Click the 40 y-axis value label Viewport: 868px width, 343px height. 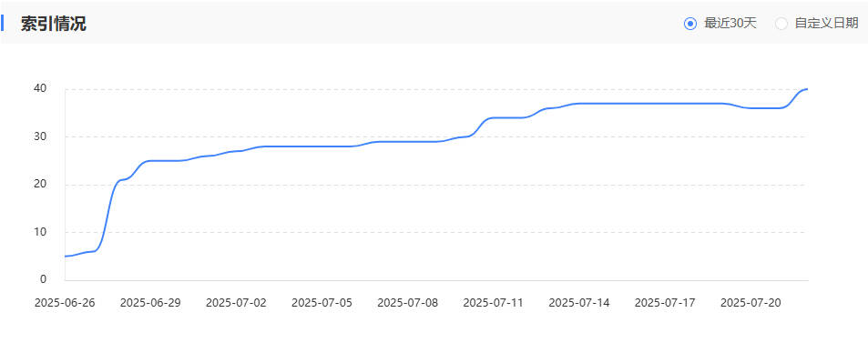pos(40,88)
